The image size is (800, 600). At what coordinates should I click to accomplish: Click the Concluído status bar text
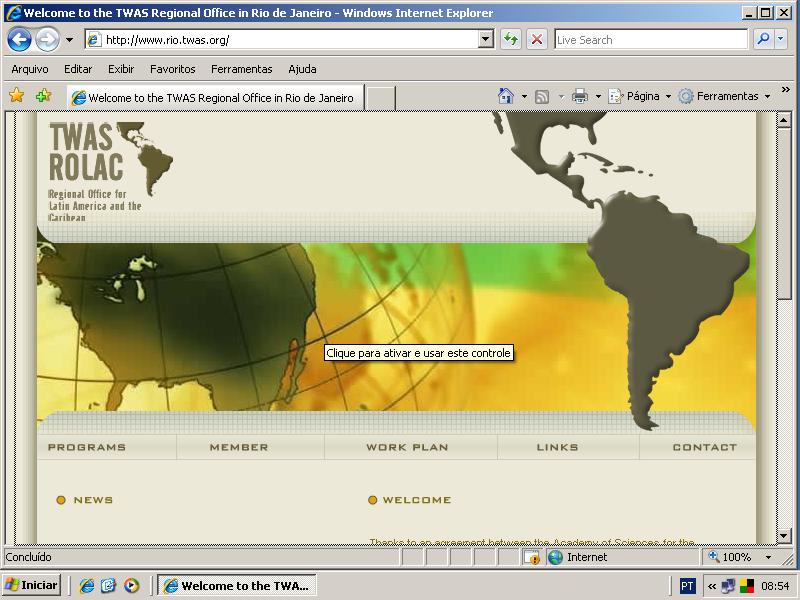[29, 557]
